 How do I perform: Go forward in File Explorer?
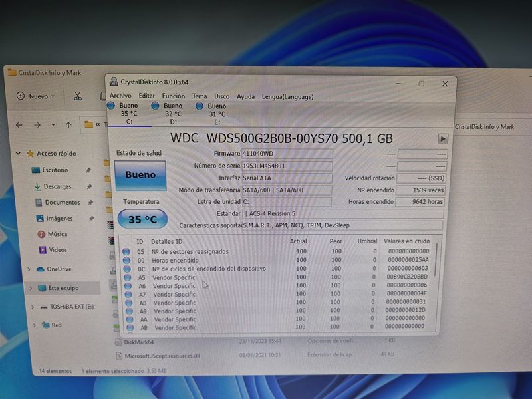tap(37, 125)
